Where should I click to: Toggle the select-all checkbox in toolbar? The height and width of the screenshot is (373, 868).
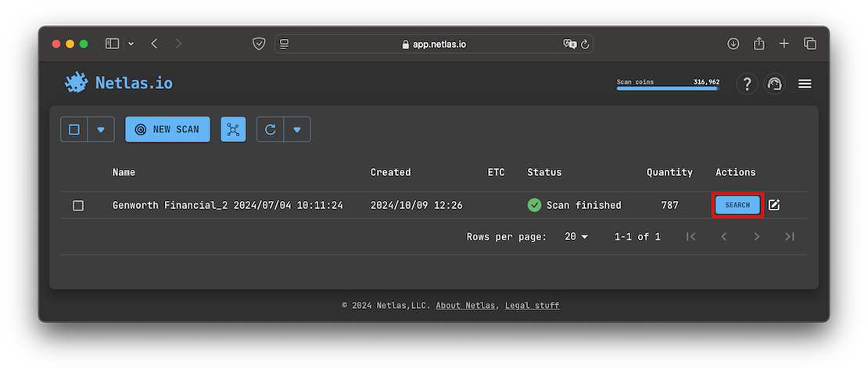pyautogui.click(x=74, y=130)
